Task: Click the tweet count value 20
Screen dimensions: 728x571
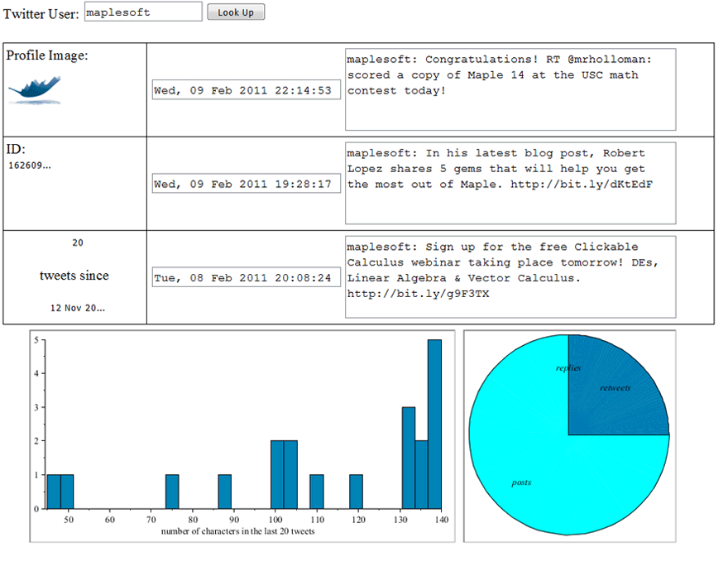Action: (x=78, y=242)
